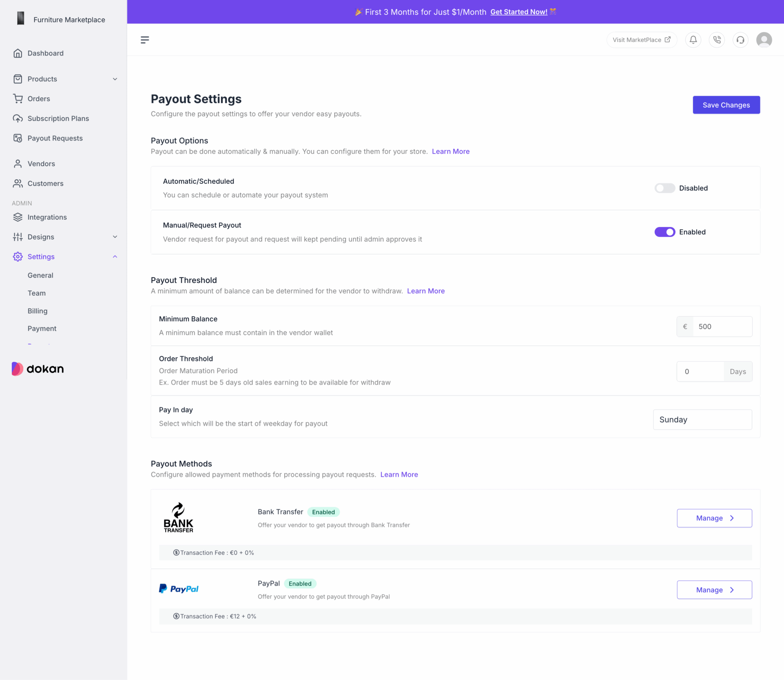784x680 pixels.
Task: Click the notification bell icon
Action: [x=693, y=40]
